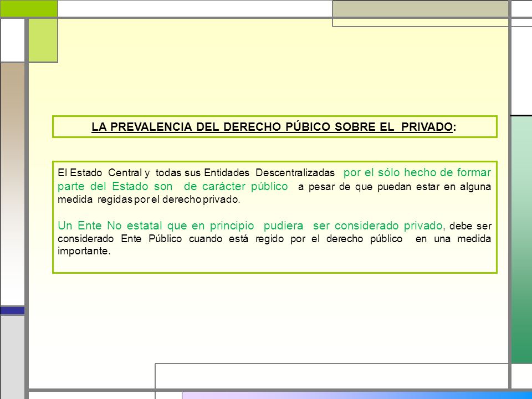Click the phrase 'en una medida'
The image size is (532, 399).
[x=453, y=239]
